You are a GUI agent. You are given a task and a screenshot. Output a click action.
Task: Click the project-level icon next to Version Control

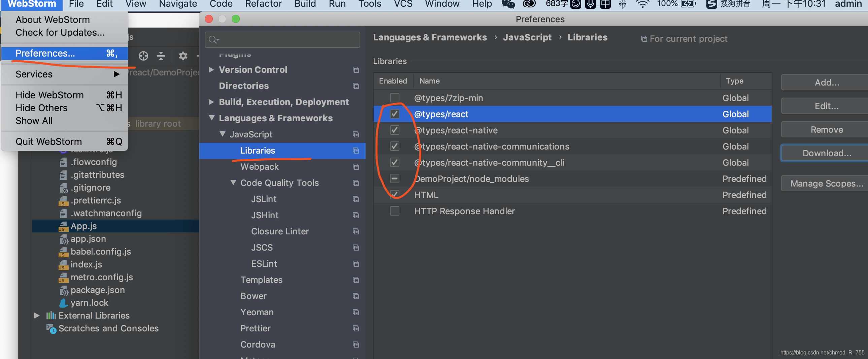click(x=356, y=70)
